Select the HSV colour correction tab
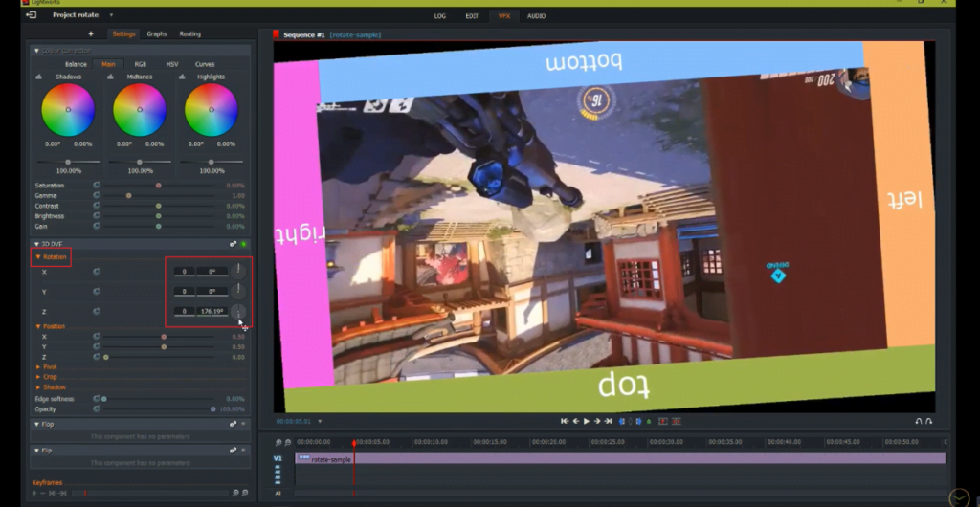Image resolution: width=980 pixels, height=507 pixels. pyautogui.click(x=172, y=64)
